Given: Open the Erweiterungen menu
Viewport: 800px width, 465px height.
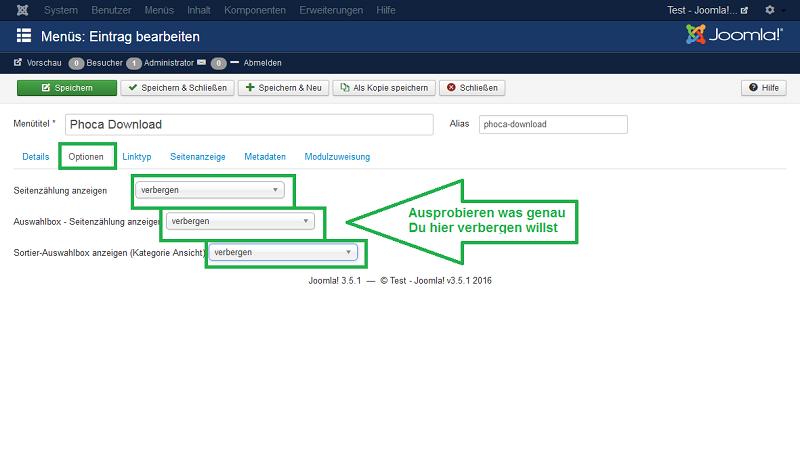Looking at the screenshot, I should [x=329, y=10].
